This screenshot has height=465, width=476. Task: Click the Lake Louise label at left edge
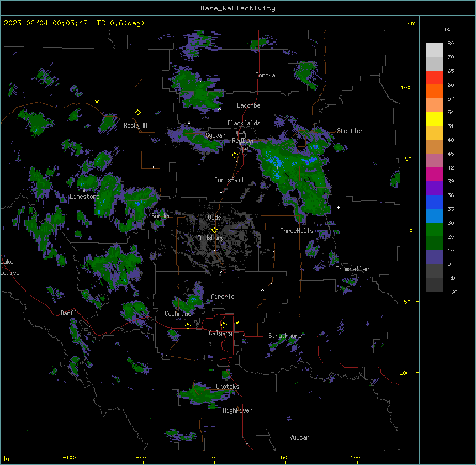click(10, 267)
